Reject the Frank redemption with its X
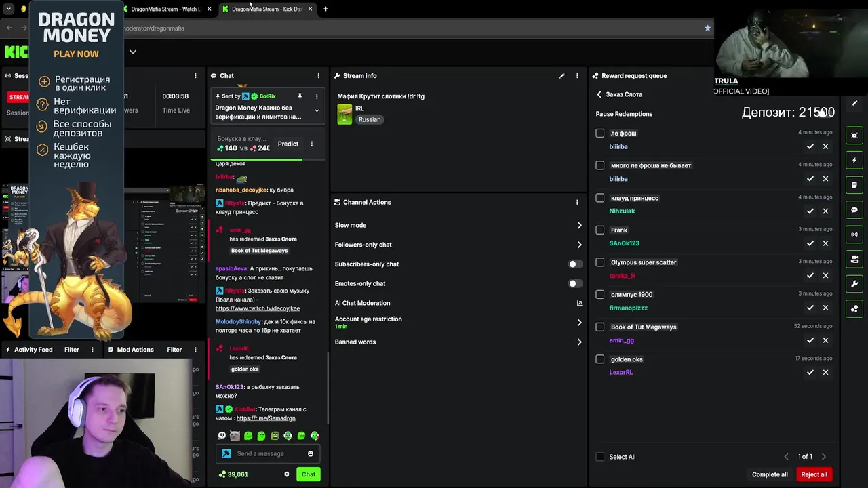 (x=825, y=243)
